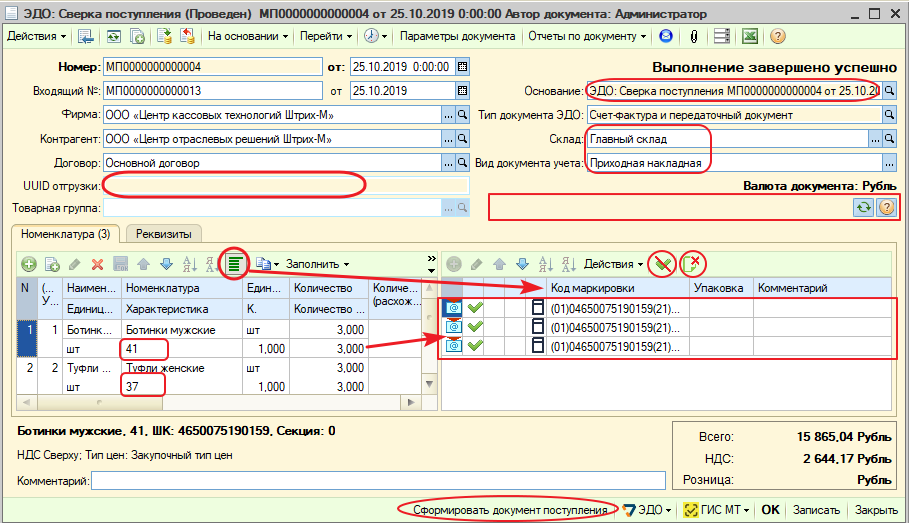
Task: Open the Действия menu in top toolbar
Action: [x=36, y=36]
